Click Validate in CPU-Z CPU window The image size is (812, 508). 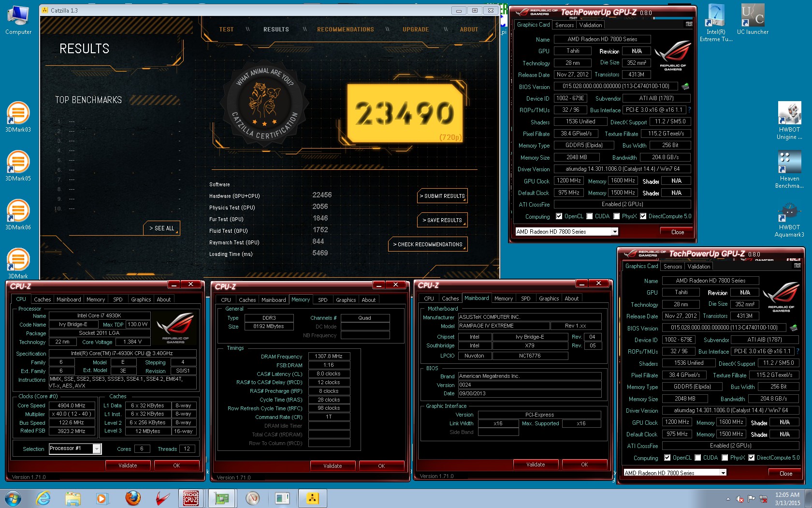tap(128, 465)
